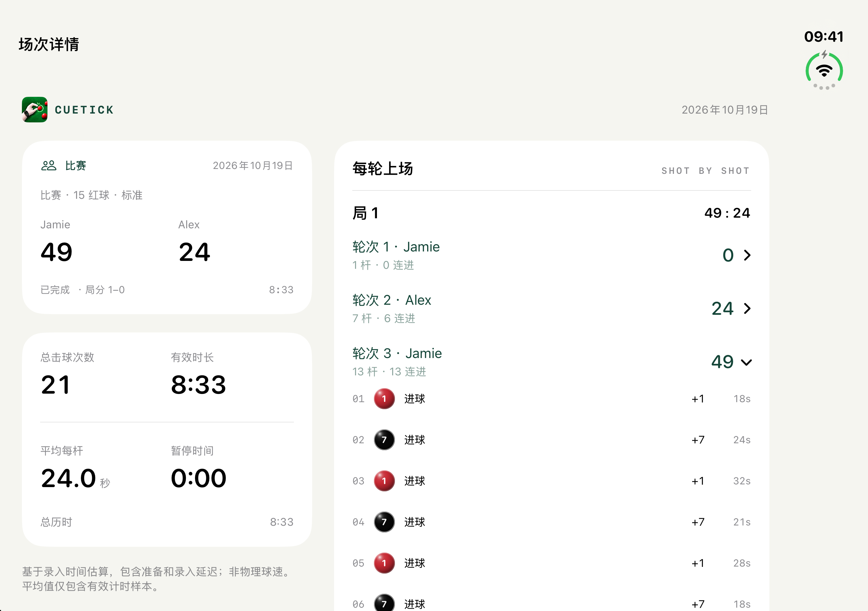The width and height of the screenshot is (868, 611).
Task: Click the 比赛 · 15 红球 · 标准 subtitle
Action: tap(92, 195)
